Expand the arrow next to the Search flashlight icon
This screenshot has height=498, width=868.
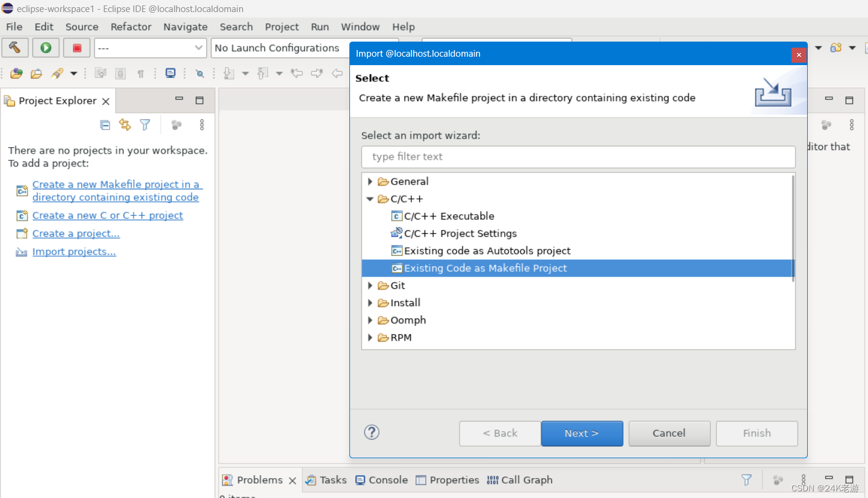tap(73, 74)
